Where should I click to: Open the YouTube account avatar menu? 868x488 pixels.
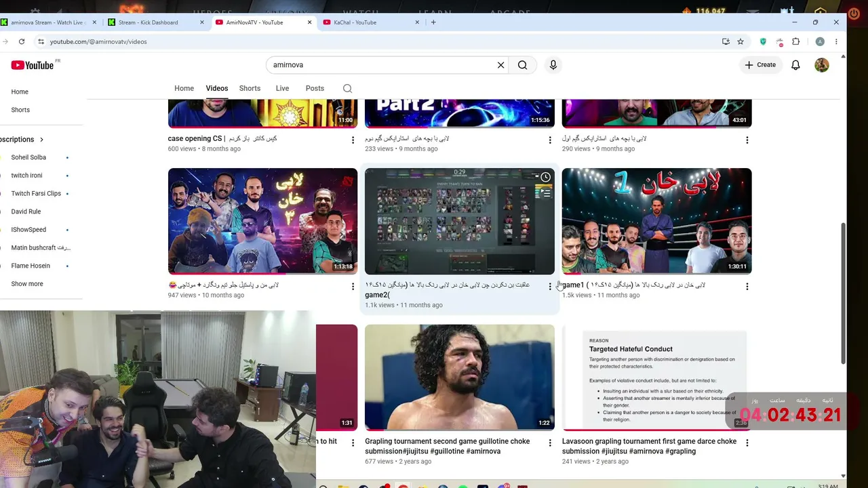coord(821,65)
